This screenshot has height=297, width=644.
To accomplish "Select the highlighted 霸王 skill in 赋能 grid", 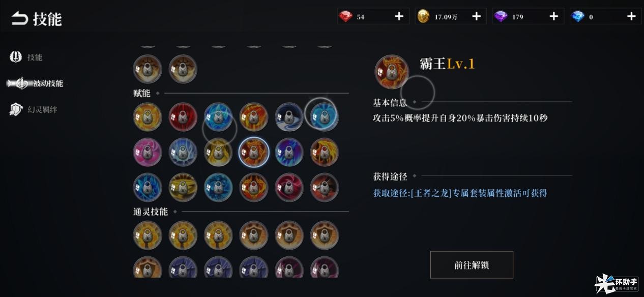I will click(x=253, y=153).
